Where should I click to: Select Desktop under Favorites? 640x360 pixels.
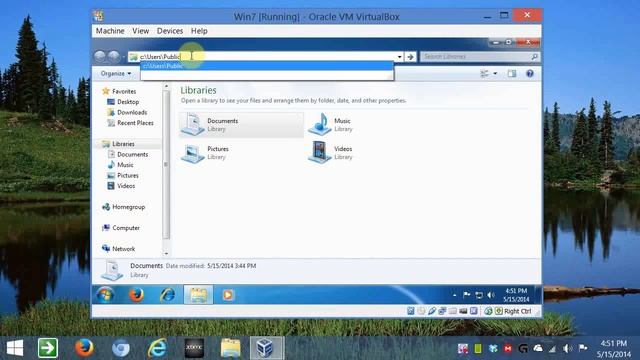pos(123,102)
